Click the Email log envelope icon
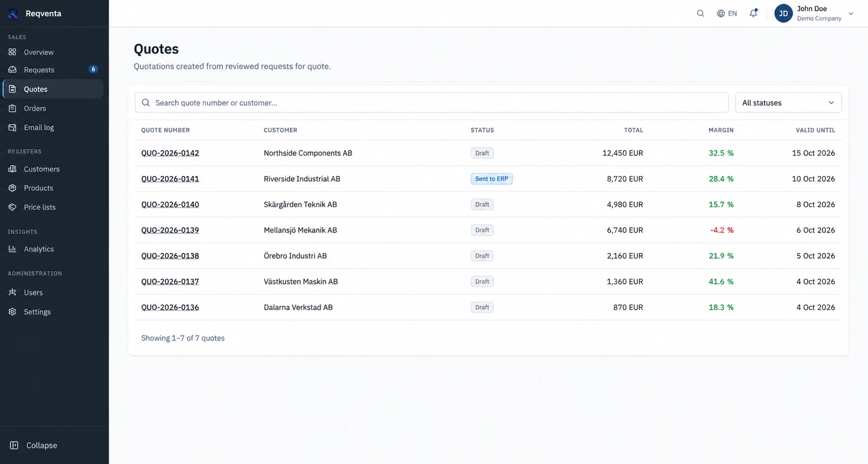868x464 pixels. [13, 128]
